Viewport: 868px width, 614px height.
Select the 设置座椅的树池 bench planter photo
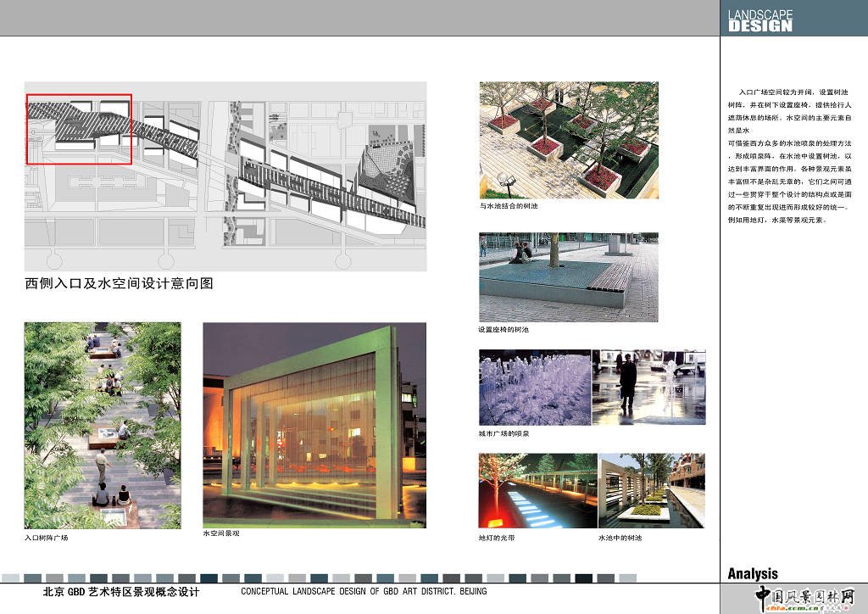(568, 276)
